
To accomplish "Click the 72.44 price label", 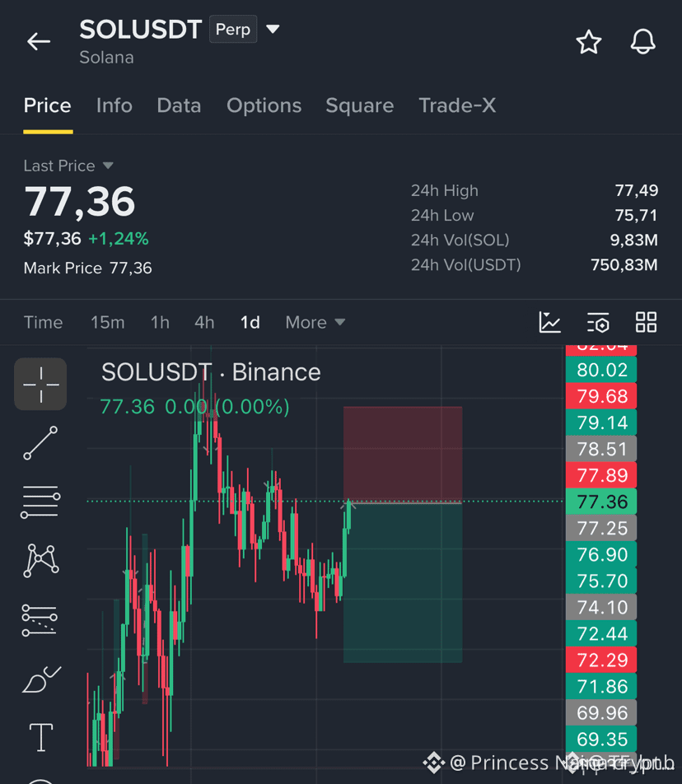I will point(601,633).
